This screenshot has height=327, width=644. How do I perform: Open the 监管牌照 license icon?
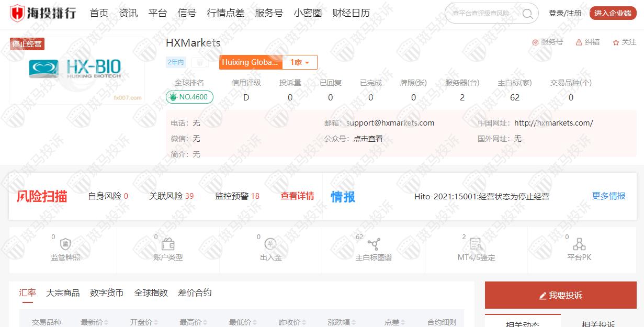(65, 244)
